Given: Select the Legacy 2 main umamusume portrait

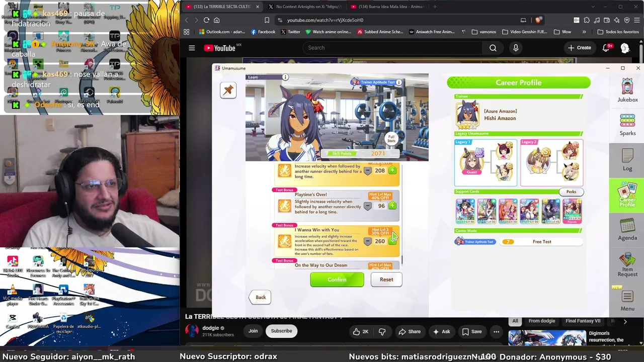Looking at the screenshot, I should (538, 160).
